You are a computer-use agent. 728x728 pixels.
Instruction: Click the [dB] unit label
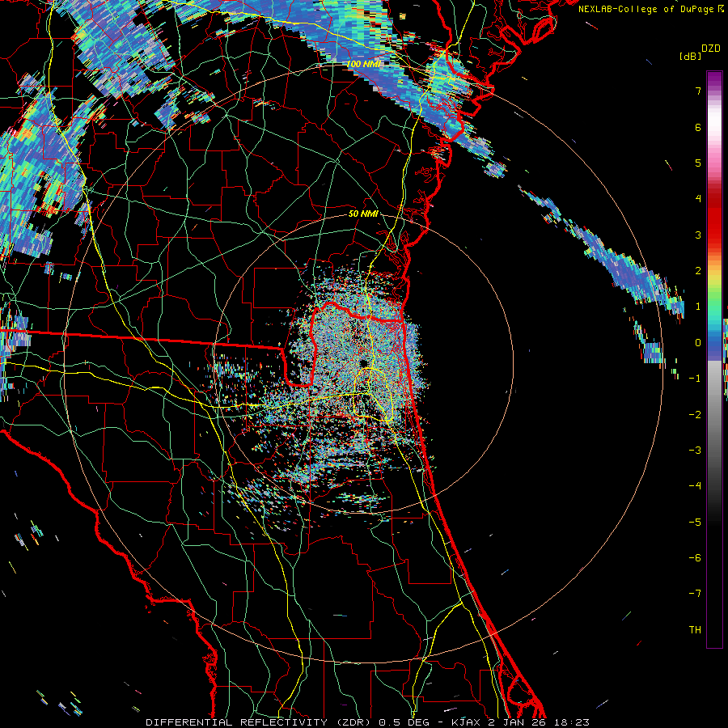click(690, 56)
